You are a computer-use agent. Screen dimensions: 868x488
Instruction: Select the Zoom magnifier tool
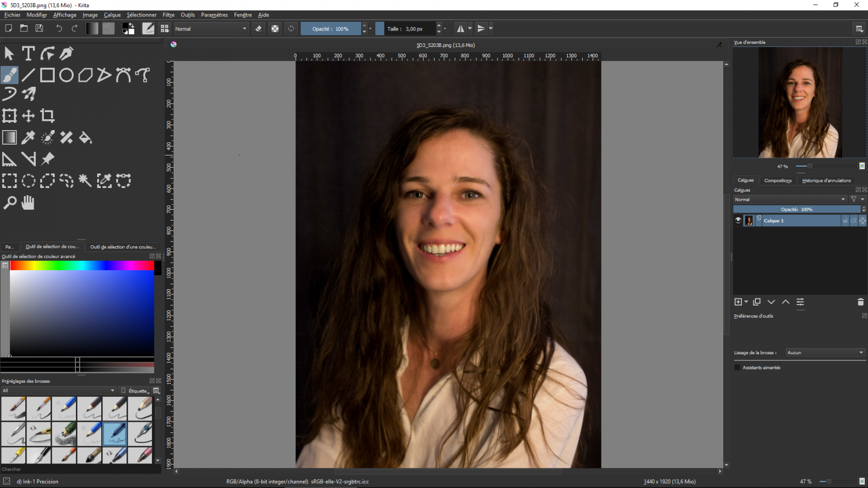(9, 202)
